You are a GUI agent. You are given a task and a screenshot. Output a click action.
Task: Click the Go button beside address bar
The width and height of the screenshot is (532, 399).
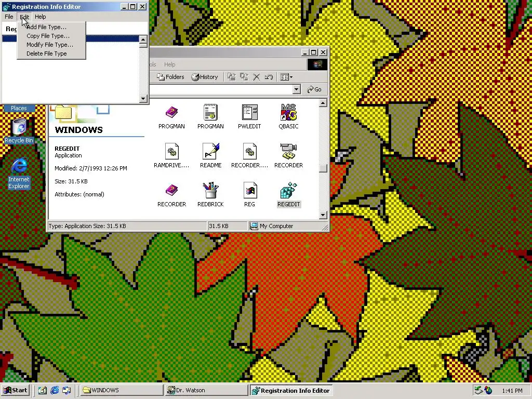point(314,89)
